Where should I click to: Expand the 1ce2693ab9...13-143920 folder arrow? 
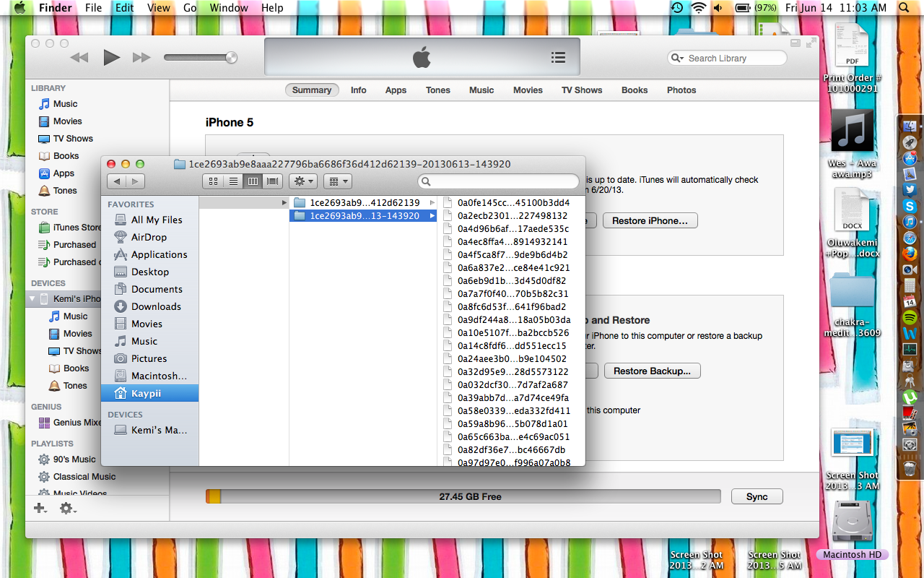432,216
